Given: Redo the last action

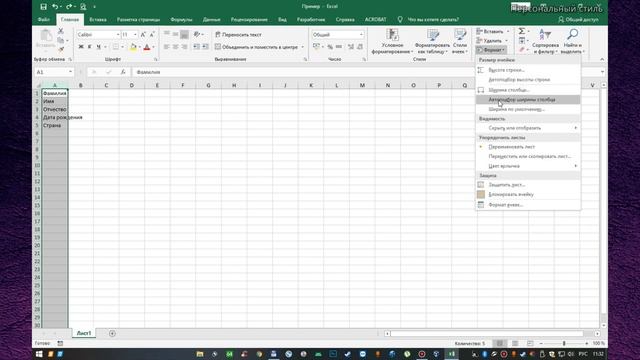Looking at the screenshot, I should [69, 7].
